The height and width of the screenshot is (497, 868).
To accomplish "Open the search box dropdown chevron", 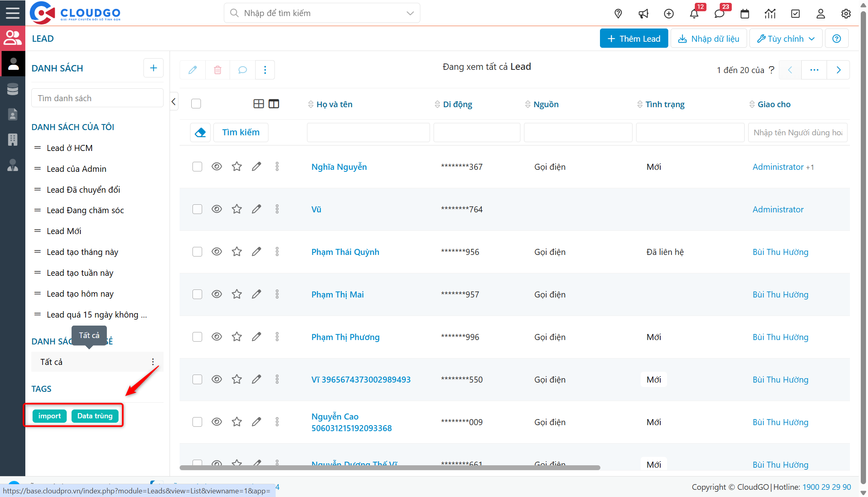I will click(x=410, y=13).
